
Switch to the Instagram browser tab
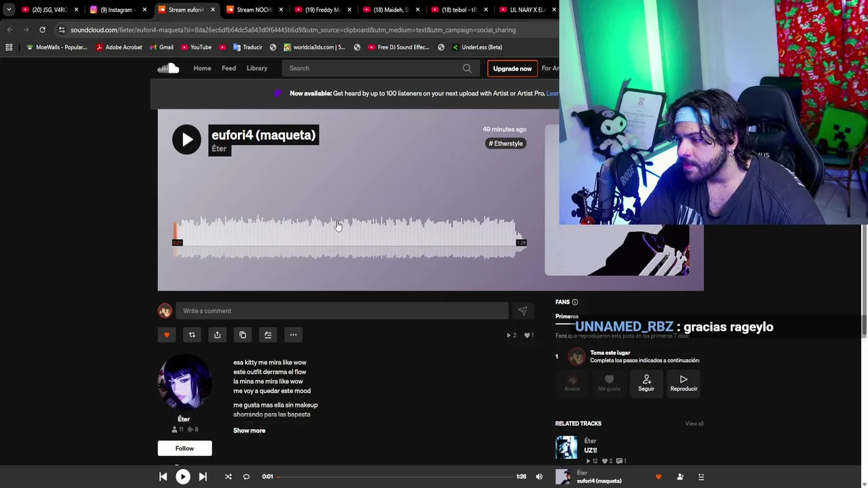118,9
